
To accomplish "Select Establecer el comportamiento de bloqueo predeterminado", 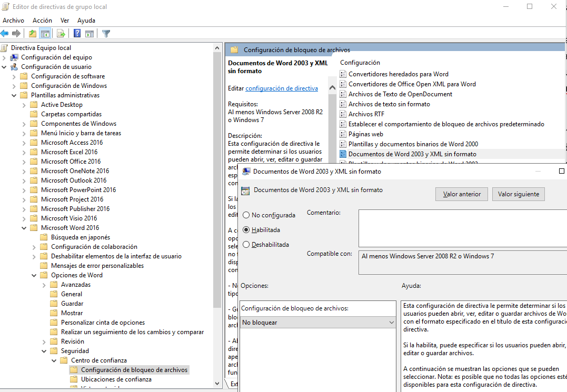I will click(446, 124).
